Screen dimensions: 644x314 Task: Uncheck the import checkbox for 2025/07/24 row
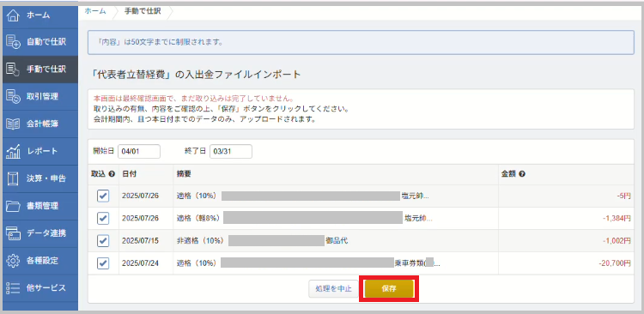click(103, 263)
